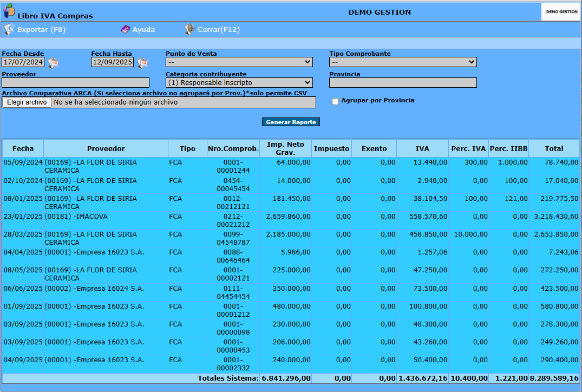Open calendar picker for Fecha Hasta
Image resolution: width=582 pixels, height=392 pixels.
142,63
